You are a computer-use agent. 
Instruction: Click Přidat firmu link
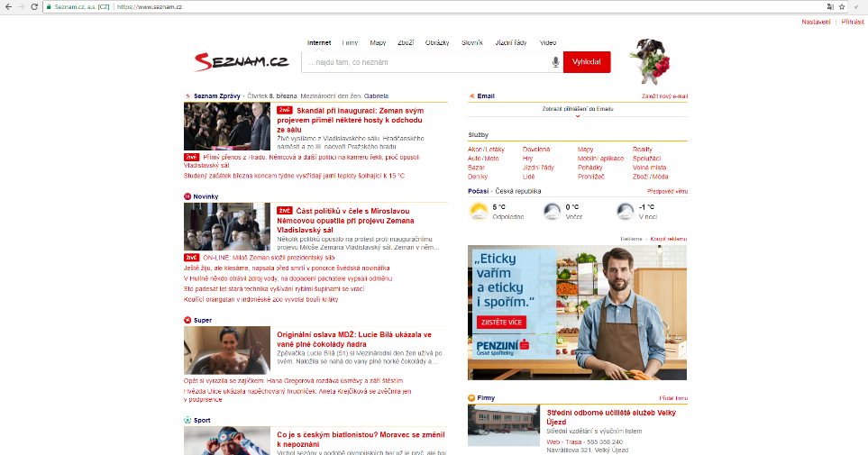[x=673, y=398]
